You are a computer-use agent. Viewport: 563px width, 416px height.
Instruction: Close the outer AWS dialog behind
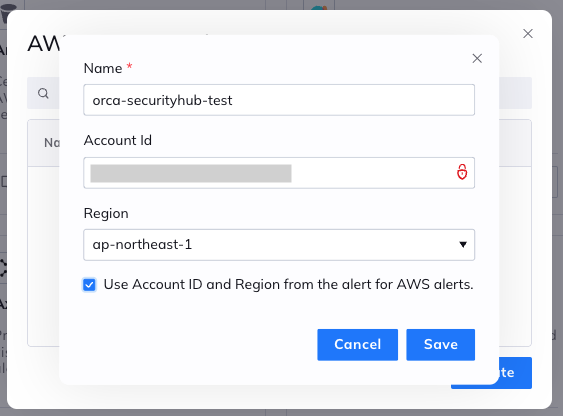point(527,33)
